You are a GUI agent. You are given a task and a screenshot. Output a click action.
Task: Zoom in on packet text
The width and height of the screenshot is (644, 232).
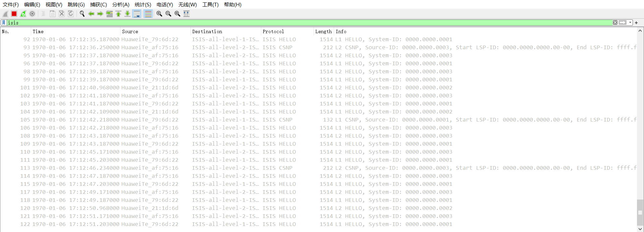click(x=159, y=14)
